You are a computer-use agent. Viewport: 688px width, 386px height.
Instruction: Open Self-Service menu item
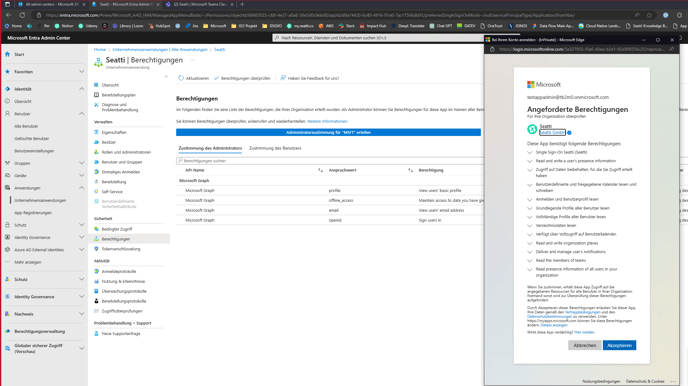click(x=112, y=192)
